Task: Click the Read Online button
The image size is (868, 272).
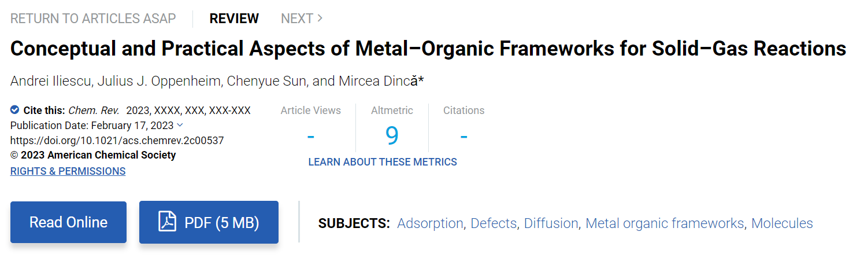Action: [x=68, y=222]
